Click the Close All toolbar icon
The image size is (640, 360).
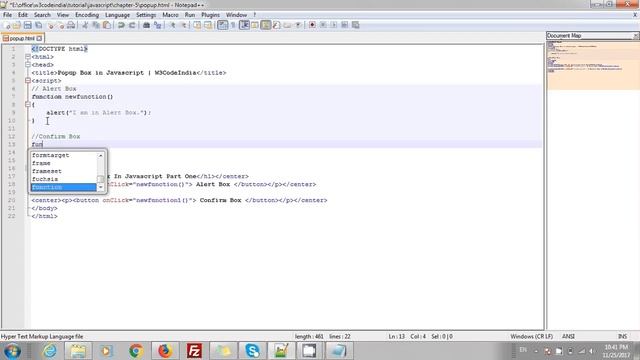tap(61, 25)
